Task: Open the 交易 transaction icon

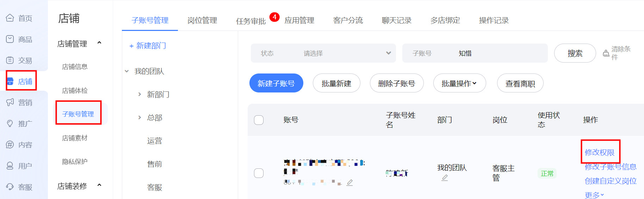Action: pos(10,60)
